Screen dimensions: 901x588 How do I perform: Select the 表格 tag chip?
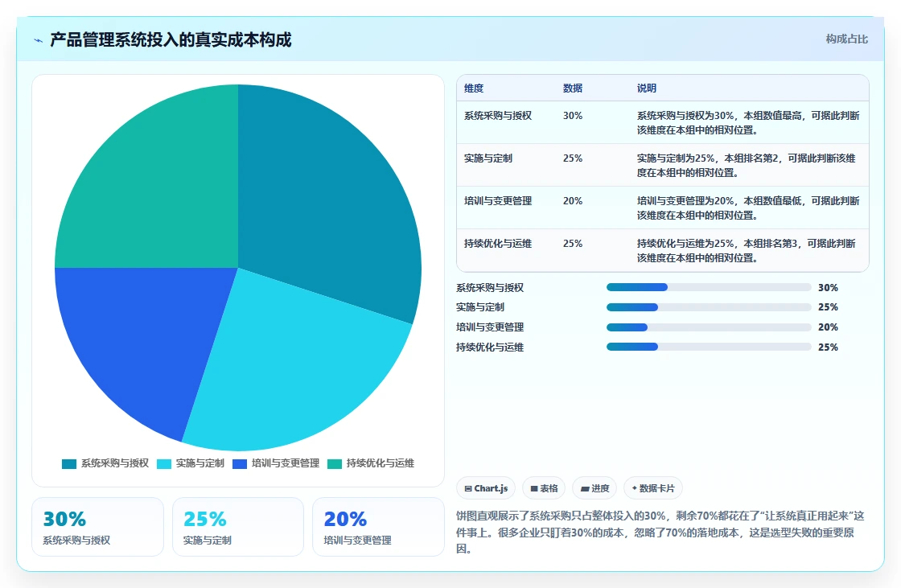[544, 488]
